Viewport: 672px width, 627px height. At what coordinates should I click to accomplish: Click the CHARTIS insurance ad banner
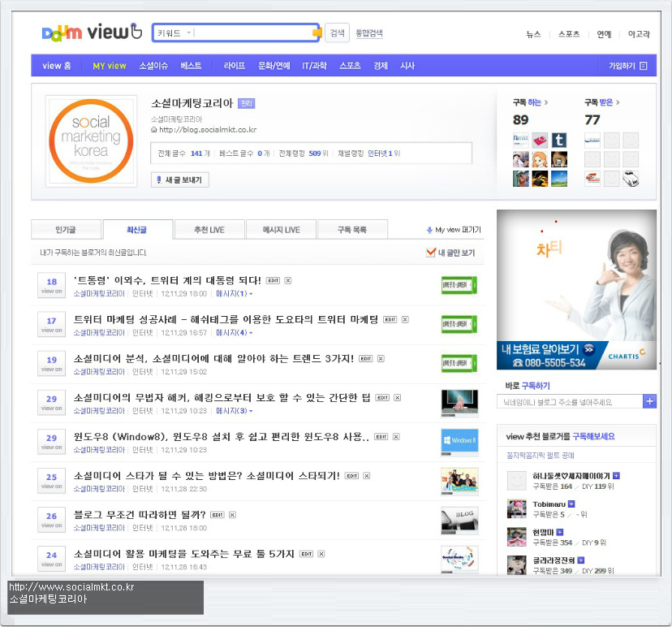click(x=576, y=289)
